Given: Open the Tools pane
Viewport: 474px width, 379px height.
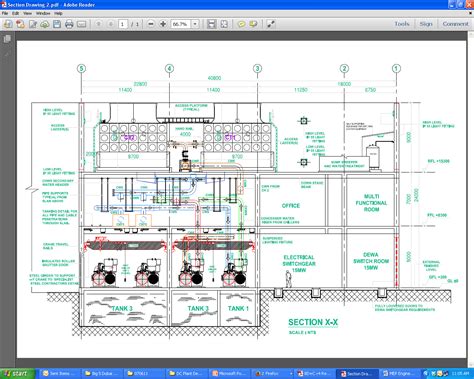Looking at the screenshot, I should [402, 24].
